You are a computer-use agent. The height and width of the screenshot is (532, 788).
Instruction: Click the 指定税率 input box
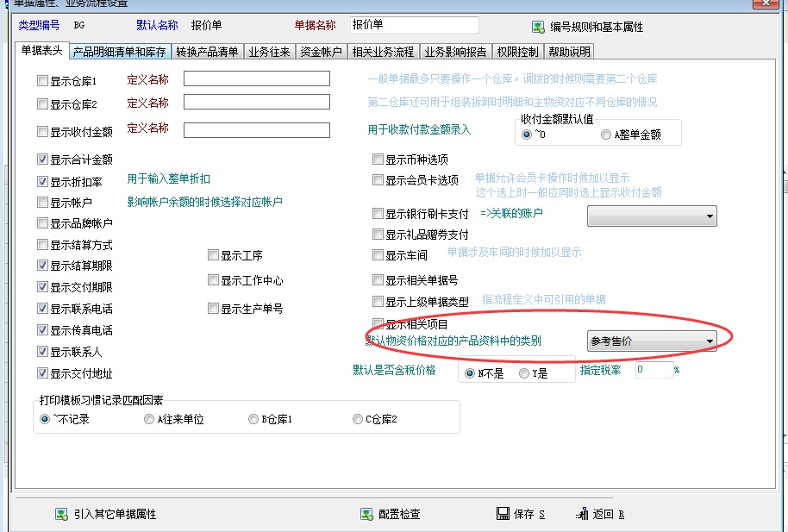click(x=653, y=370)
